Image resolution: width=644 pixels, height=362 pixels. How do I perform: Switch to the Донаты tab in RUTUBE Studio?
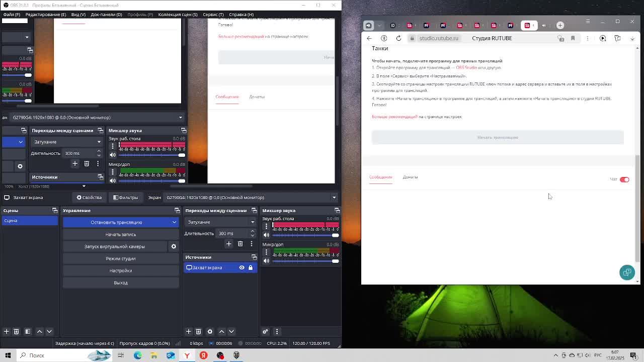pyautogui.click(x=410, y=177)
